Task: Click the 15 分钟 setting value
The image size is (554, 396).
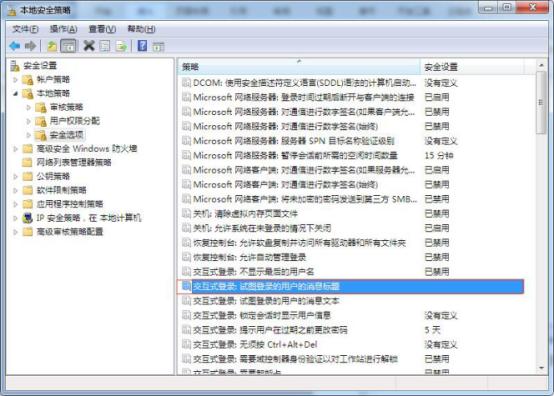Action: click(x=439, y=155)
